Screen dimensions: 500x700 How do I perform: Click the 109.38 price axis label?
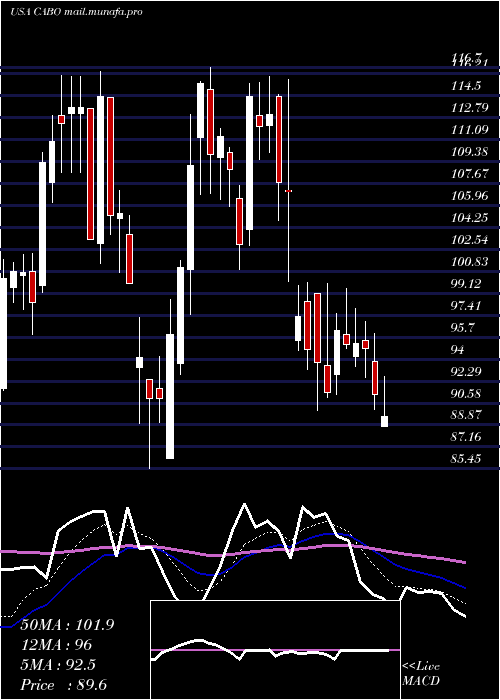point(469,152)
